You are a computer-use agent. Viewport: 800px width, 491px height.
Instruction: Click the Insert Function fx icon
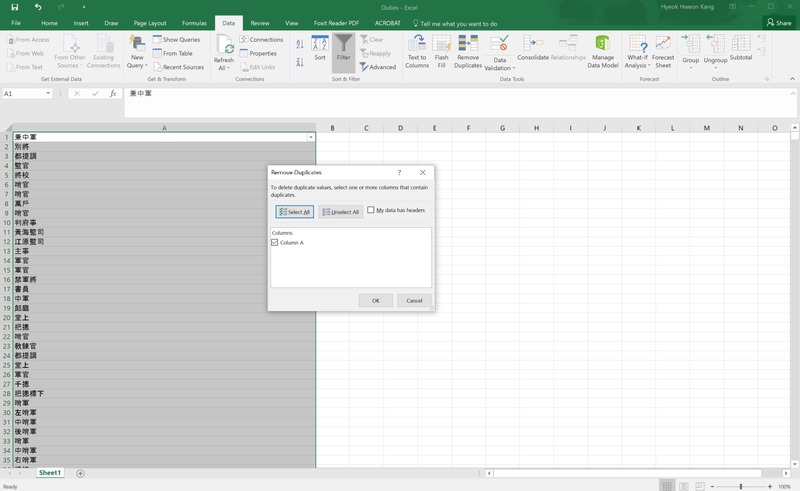(113, 93)
